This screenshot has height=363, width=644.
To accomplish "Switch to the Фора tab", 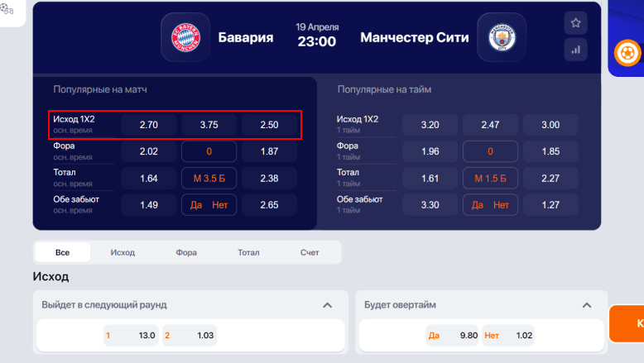I will 186,252.
